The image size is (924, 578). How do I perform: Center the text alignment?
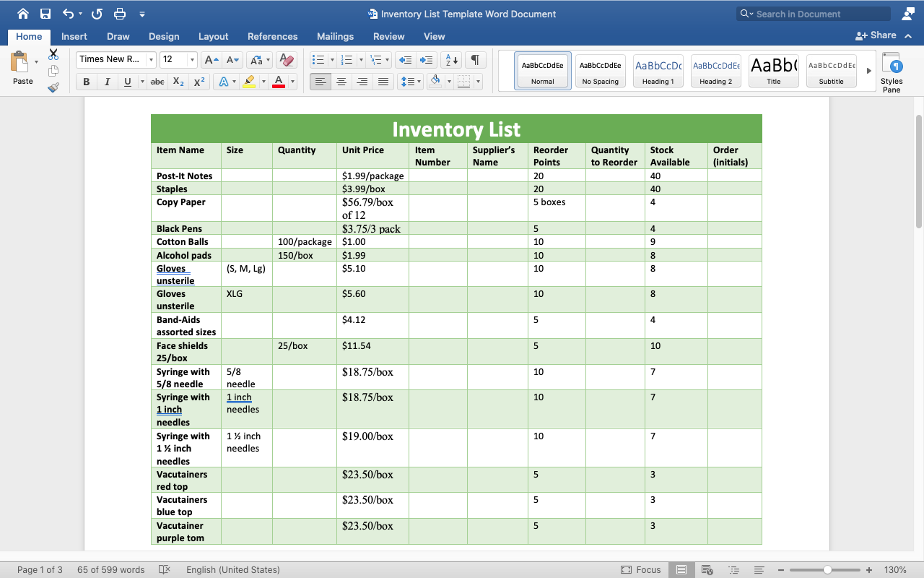[341, 82]
